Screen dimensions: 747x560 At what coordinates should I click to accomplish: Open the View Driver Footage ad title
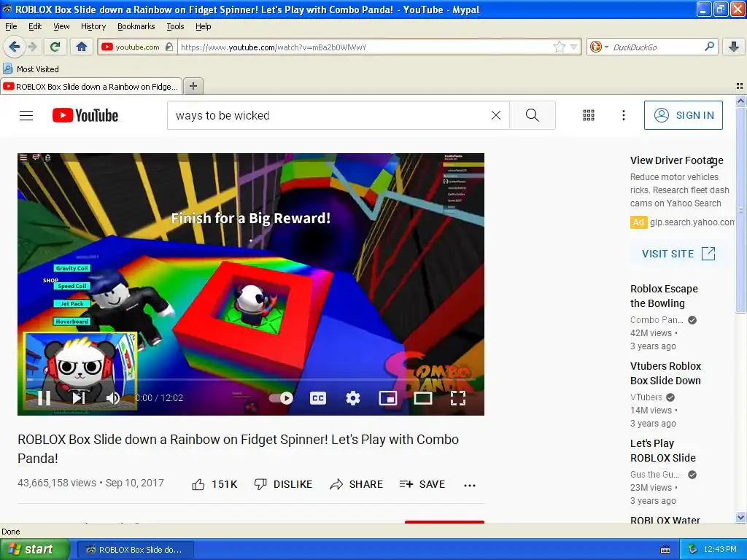coord(676,160)
